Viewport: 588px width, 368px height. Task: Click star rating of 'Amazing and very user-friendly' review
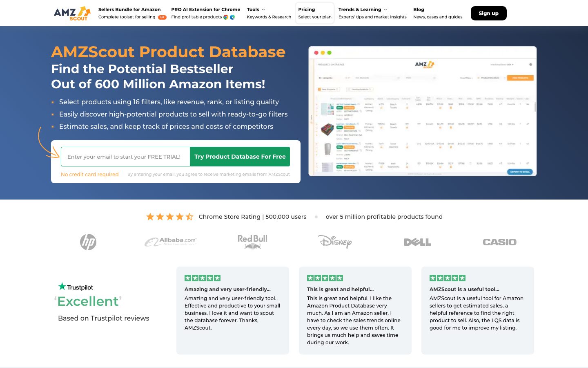pos(203,278)
